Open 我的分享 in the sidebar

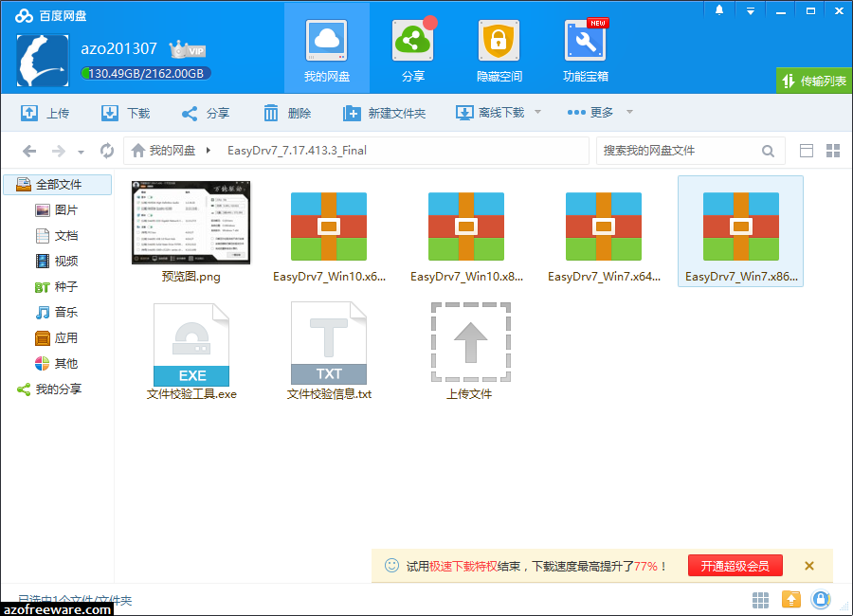49,390
